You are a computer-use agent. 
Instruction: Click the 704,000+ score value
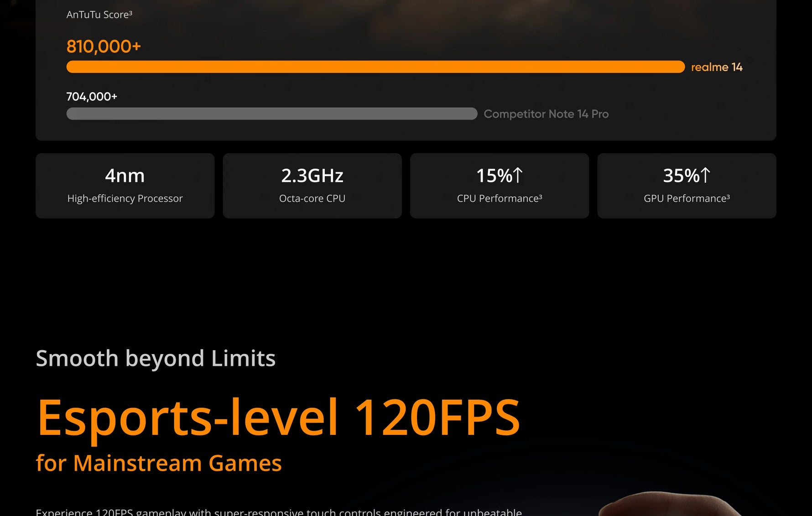(92, 97)
